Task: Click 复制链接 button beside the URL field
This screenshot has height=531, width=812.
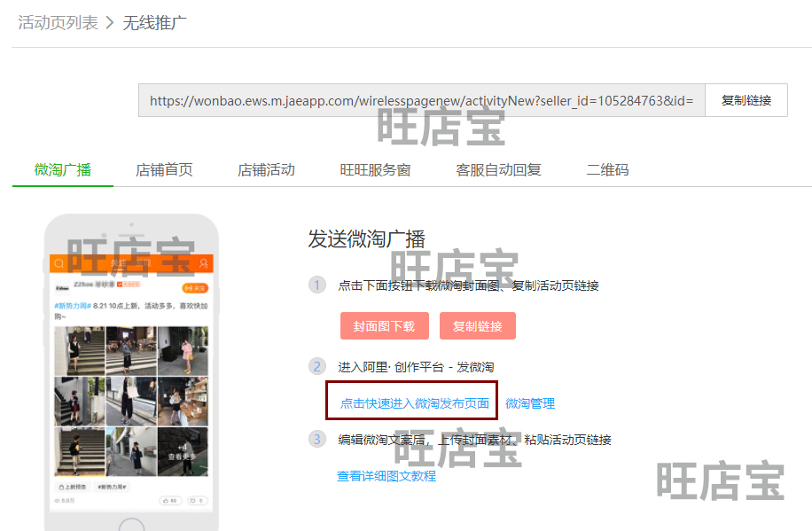Action: [x=746, y=100]
